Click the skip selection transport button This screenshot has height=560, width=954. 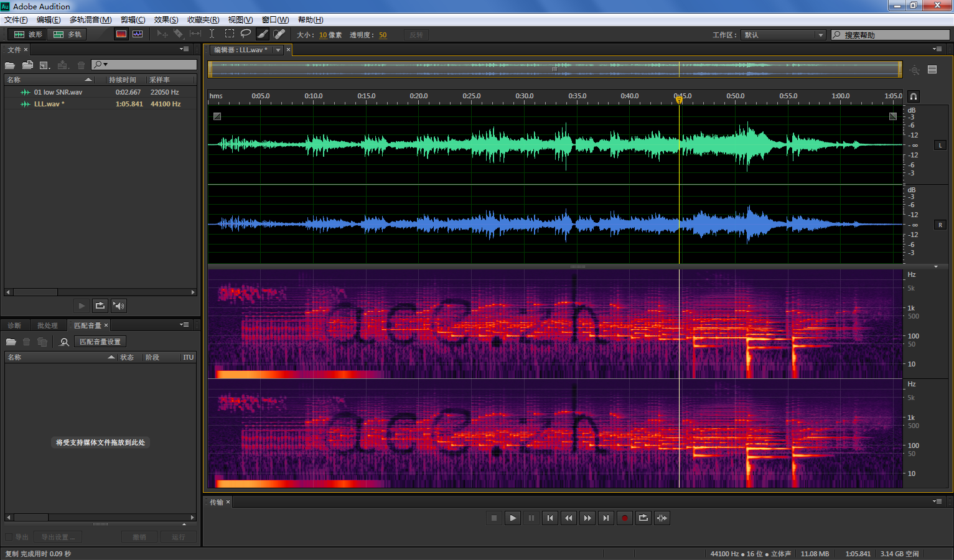662,518
